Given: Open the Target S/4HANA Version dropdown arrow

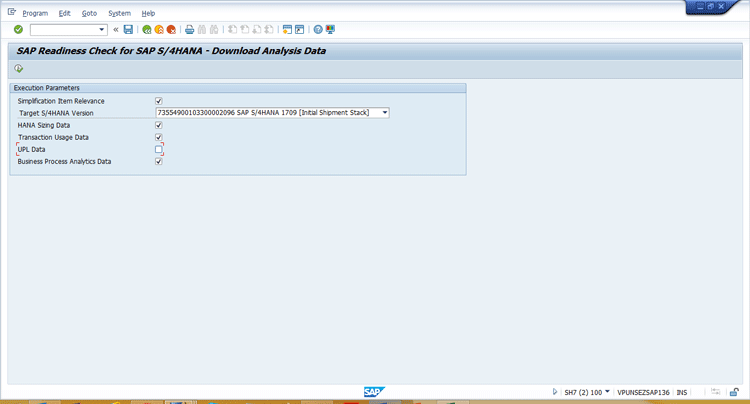Looking at the screenshot, I should [385, 113].
